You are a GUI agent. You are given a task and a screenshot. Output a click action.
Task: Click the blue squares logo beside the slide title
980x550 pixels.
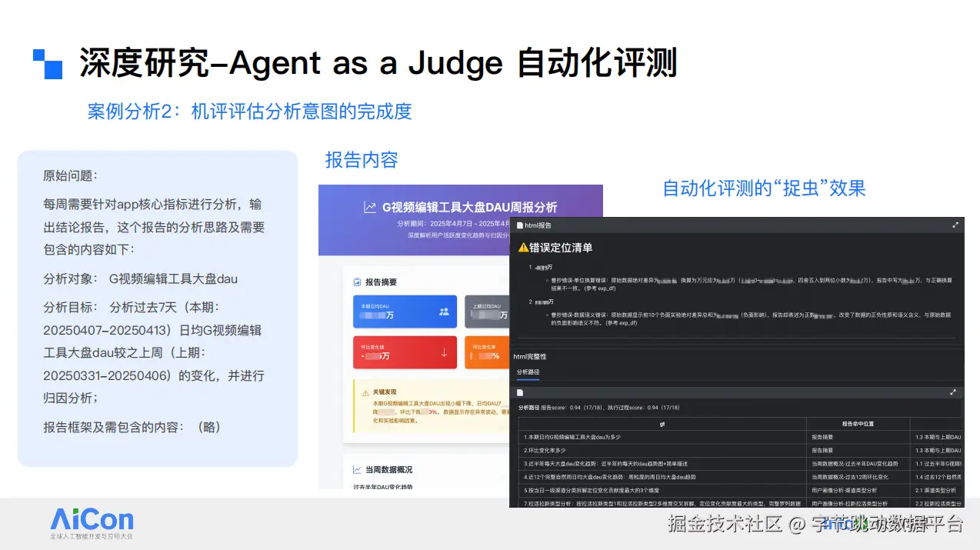(48, 64)
